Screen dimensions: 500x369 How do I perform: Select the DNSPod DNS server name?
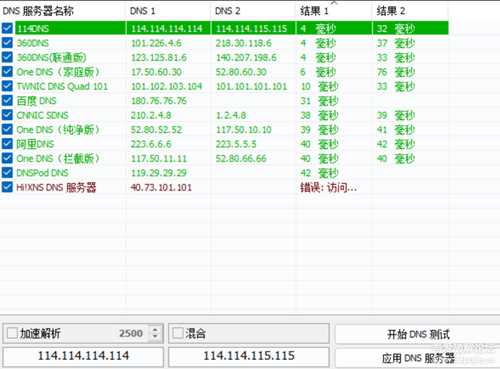coord(42,173)
